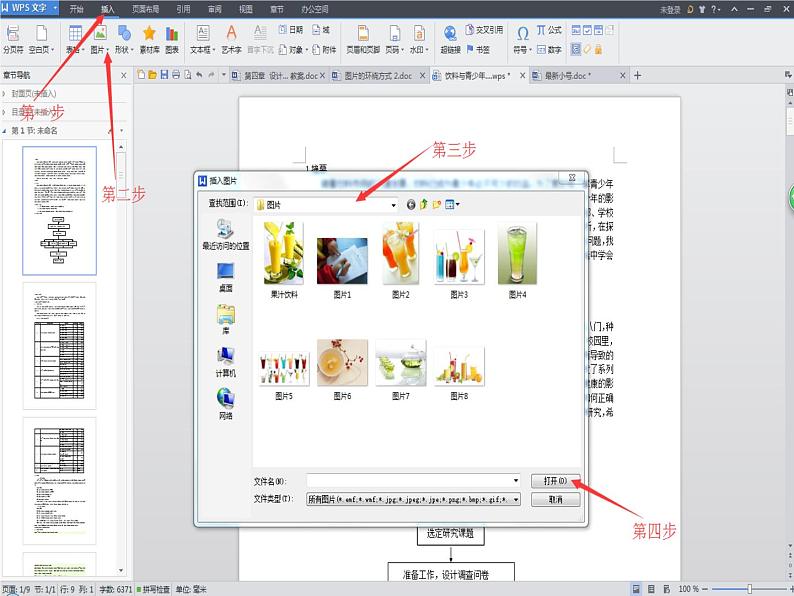Go up one folder level in dialog
Image resolution: width=794 pixels, height=596 pixels.
pos(424,205)
